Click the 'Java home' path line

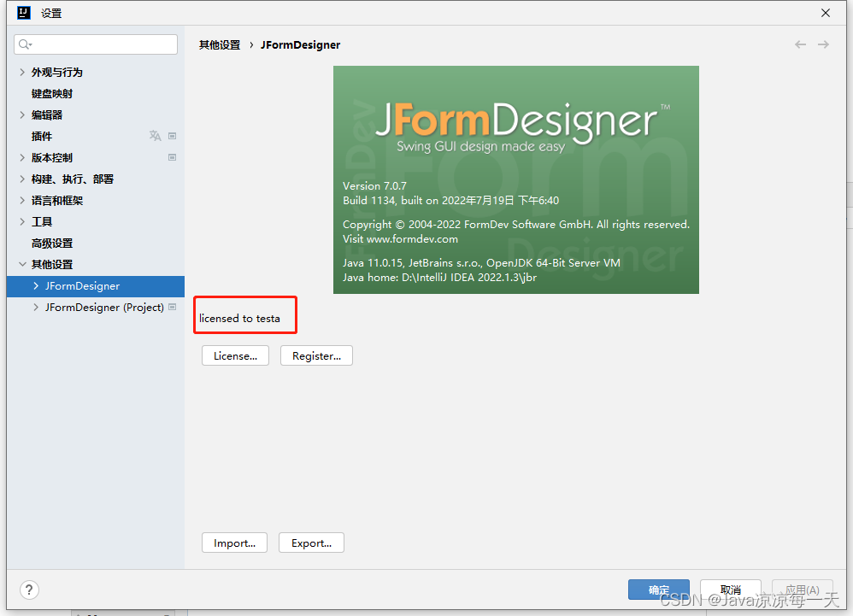(x=439, y=278)
